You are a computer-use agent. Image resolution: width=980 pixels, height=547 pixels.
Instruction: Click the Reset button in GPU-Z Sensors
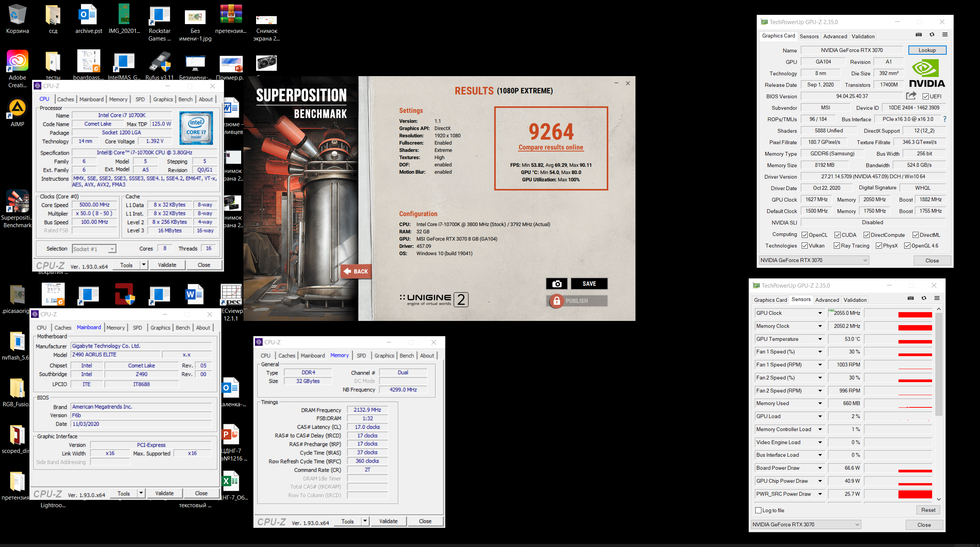[928, 510]
